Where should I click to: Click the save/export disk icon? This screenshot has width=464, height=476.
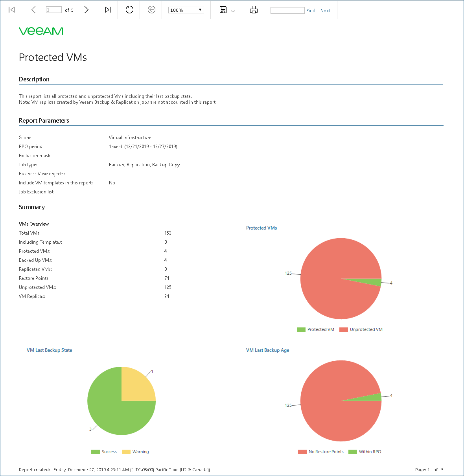click(223, 10)
